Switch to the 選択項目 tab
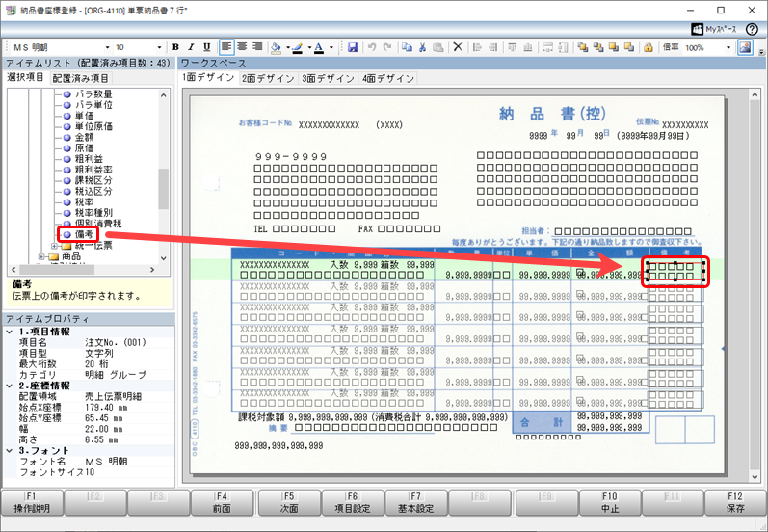This screenshot has width=768, height=532. coord(25,77)
